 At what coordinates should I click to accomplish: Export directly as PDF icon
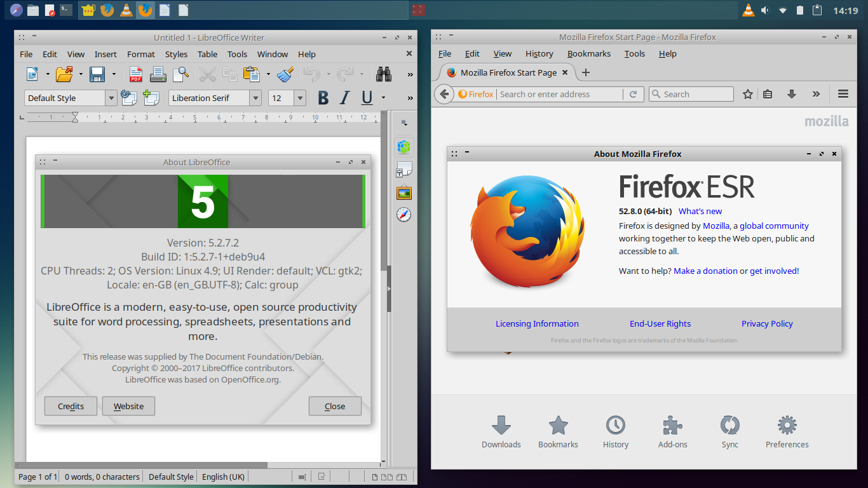[135, 74]
